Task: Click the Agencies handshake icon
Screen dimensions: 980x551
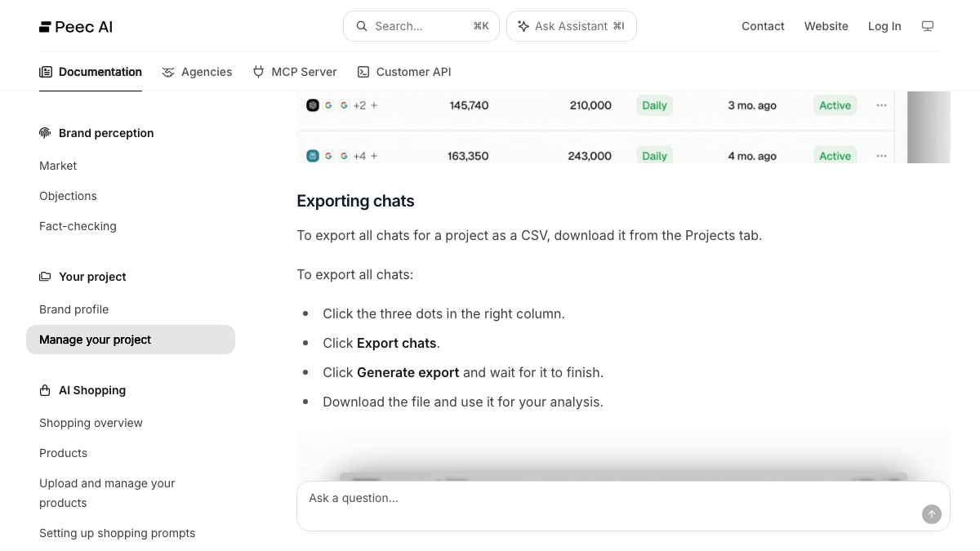Action: point(168,72)
